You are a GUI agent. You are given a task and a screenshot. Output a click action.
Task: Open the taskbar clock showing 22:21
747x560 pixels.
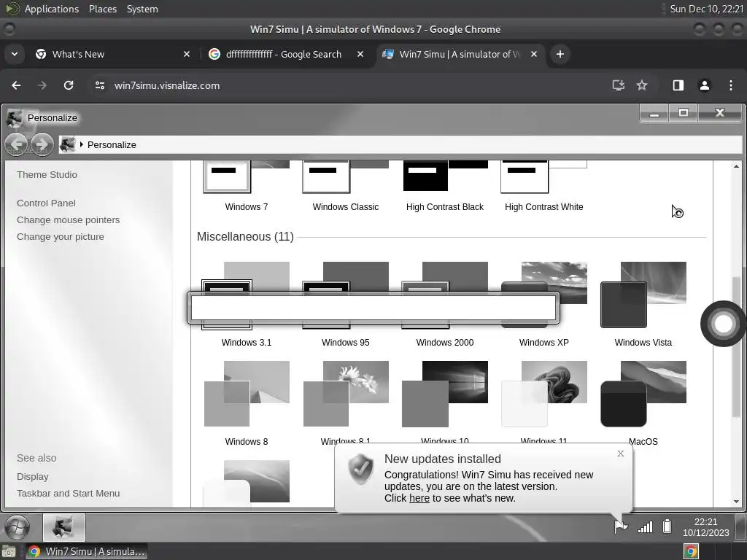tap(705, 527)
